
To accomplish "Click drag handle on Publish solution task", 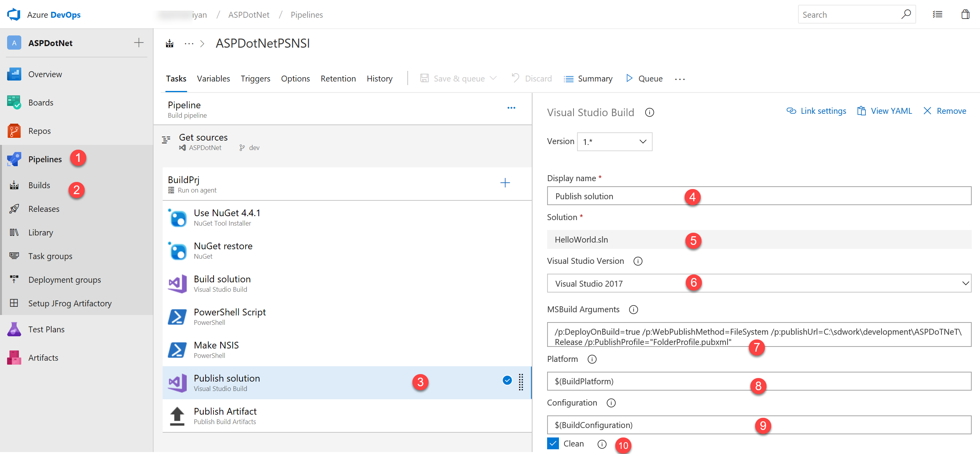I will pos(521,382).
